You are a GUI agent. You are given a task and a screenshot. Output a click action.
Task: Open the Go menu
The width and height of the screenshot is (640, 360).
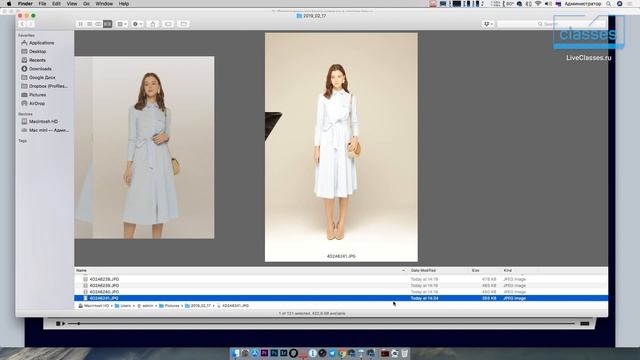click(86, 4)
